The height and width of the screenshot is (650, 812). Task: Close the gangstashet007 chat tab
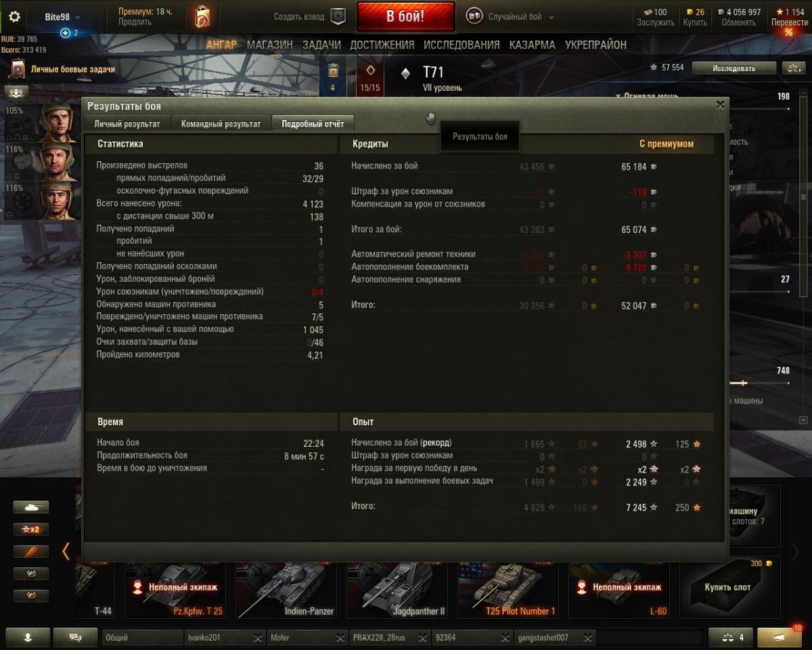click(x=588, y=637)
